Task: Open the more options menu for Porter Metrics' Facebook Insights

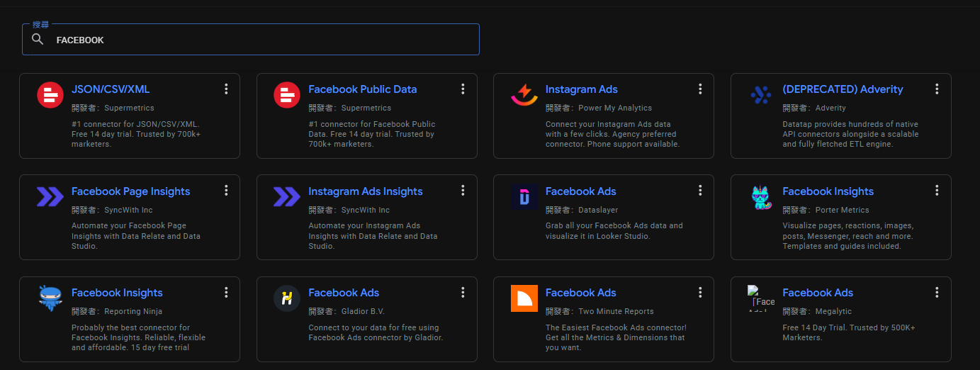Action: (937, 190)
